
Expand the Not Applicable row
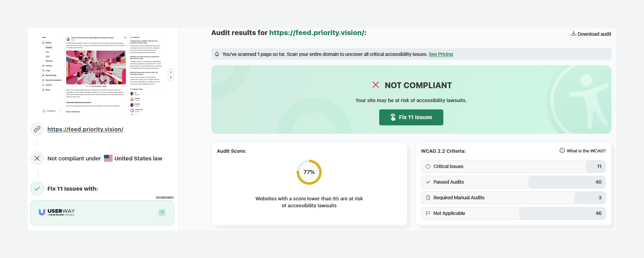(513, 213)
